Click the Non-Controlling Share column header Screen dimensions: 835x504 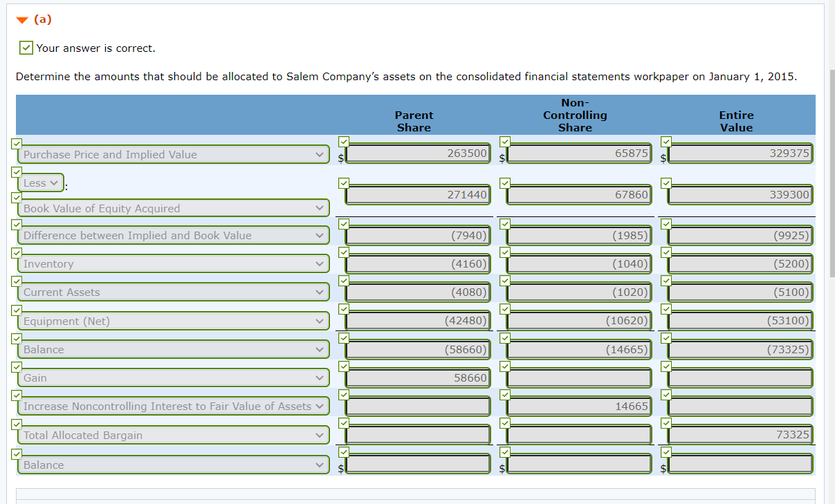(x=575, y=115)
